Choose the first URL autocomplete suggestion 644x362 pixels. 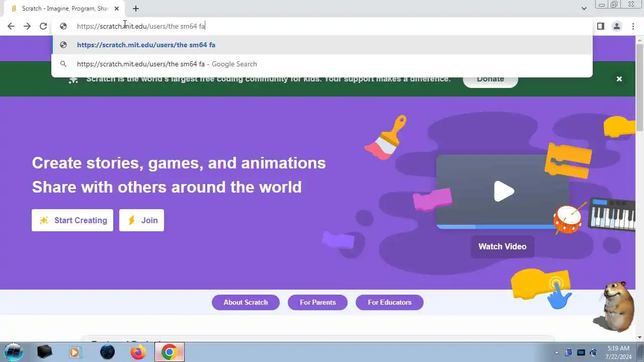click(322, 45)
